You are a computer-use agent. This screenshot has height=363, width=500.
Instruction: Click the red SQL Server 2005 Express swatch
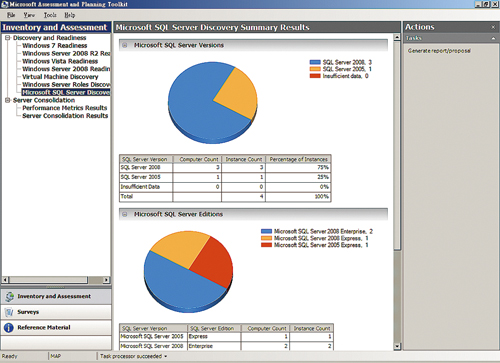coord(266,245)
